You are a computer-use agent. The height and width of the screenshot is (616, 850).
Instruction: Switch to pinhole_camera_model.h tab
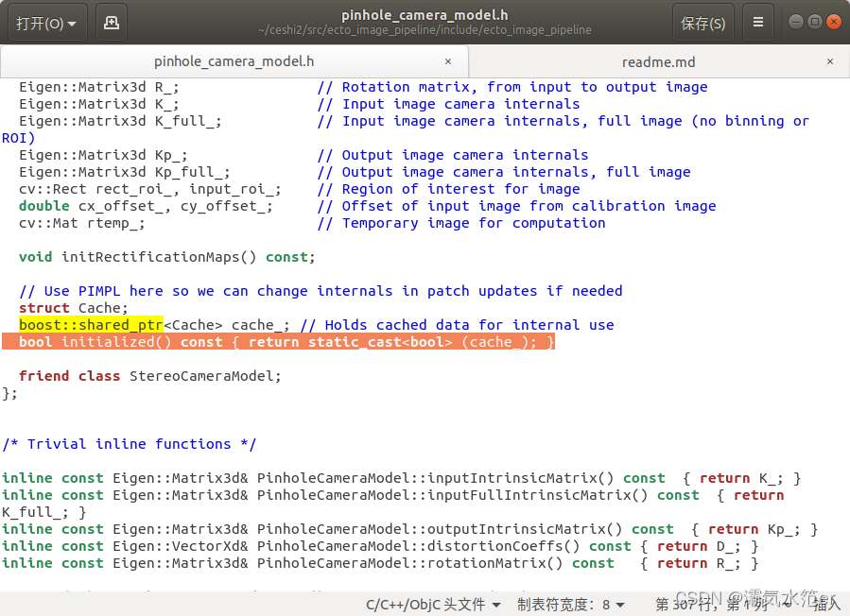(x=234, y=61)
